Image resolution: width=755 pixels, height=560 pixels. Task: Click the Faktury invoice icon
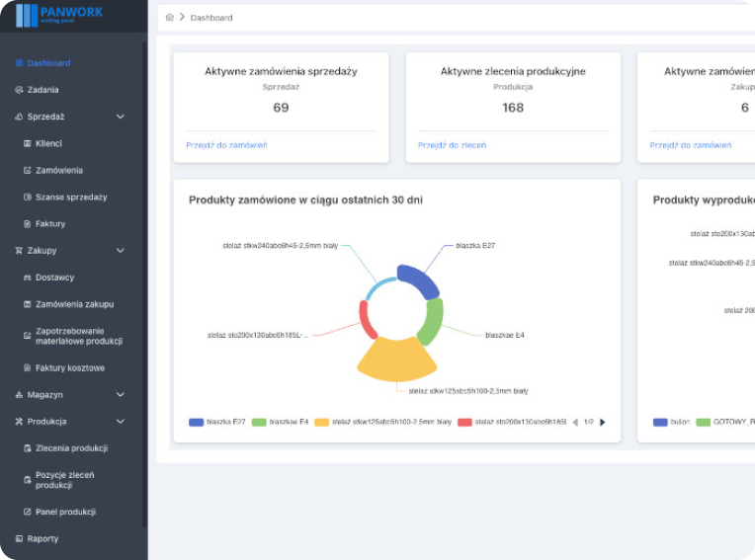[27, 224]
